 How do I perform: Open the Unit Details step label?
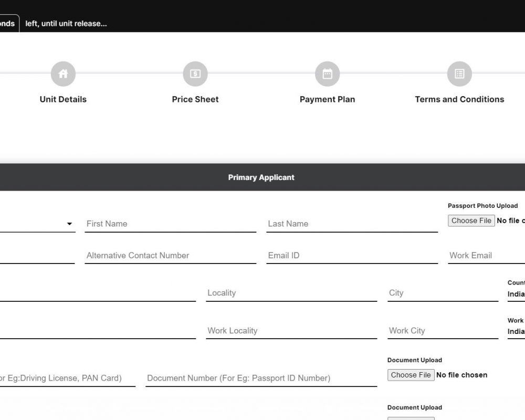pos(63,99)
